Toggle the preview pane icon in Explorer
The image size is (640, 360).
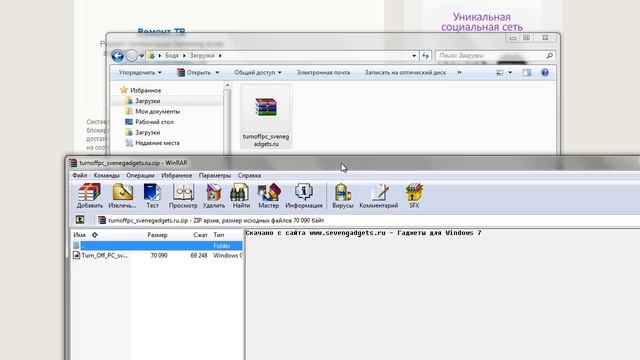(x=527, y=73)
